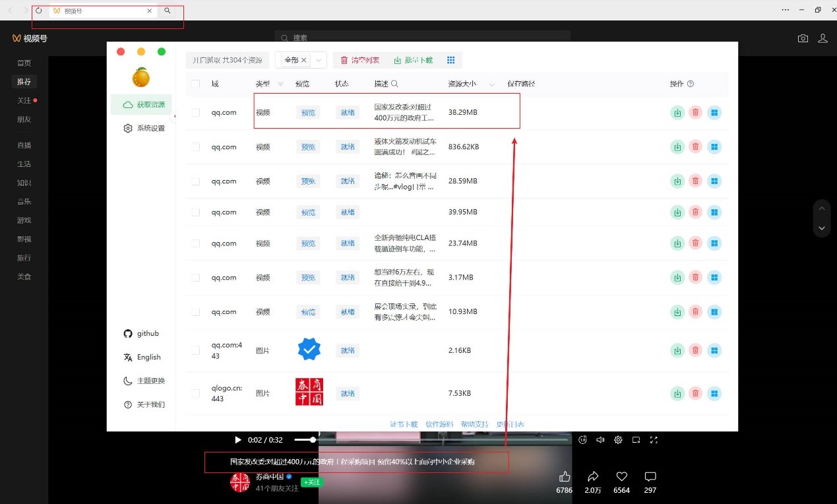Screen dimensions: 837x504
Task: Open the video player settings gear
Action: coord(618,440)
